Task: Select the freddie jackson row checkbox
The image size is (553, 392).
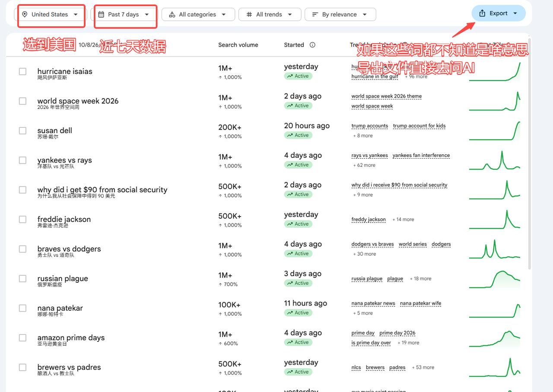Action: pyautogui.click(x=23, y=220)
